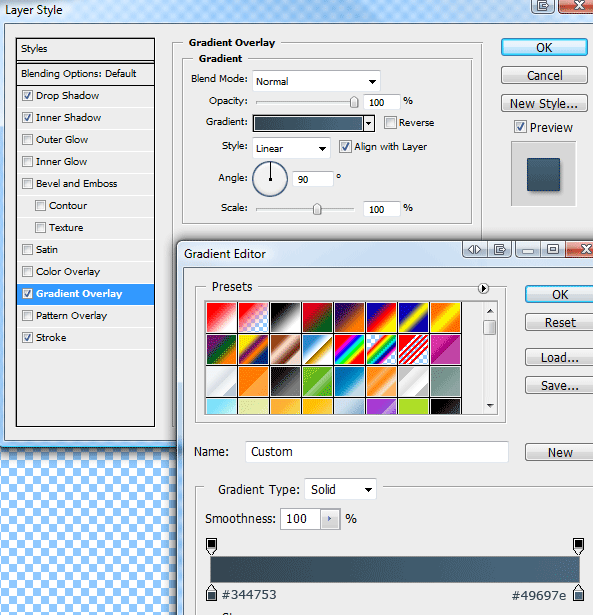Uncheck Align with Layer
Viewport: 593px width, 615px height.
[x=345, y=147]
